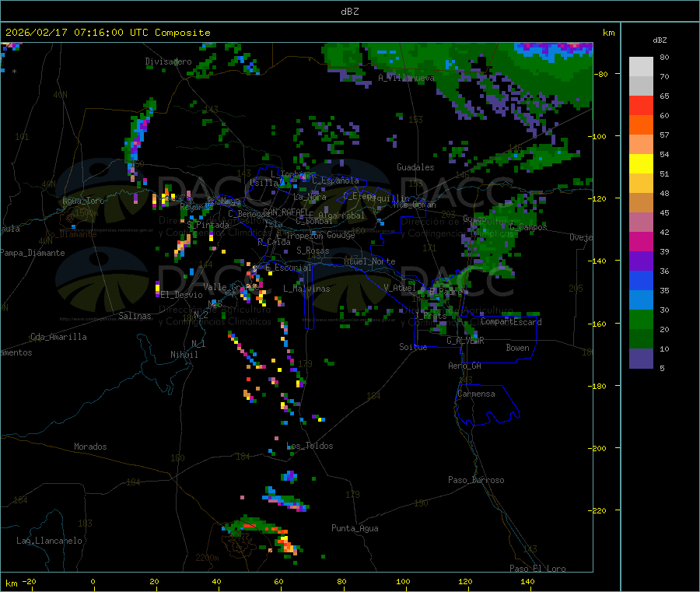This screenshot has height=592, width=700.
Task: Click the Los_Toldos location label
Action: click(310, 446)
